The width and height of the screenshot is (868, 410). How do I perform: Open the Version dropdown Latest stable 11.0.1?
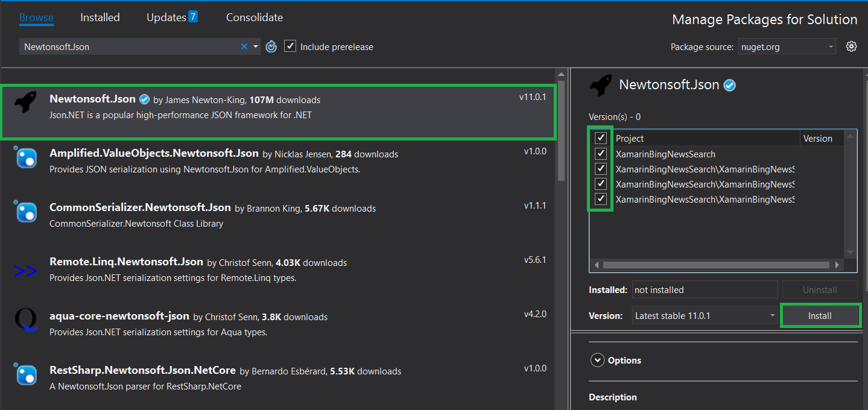(705, 315)
